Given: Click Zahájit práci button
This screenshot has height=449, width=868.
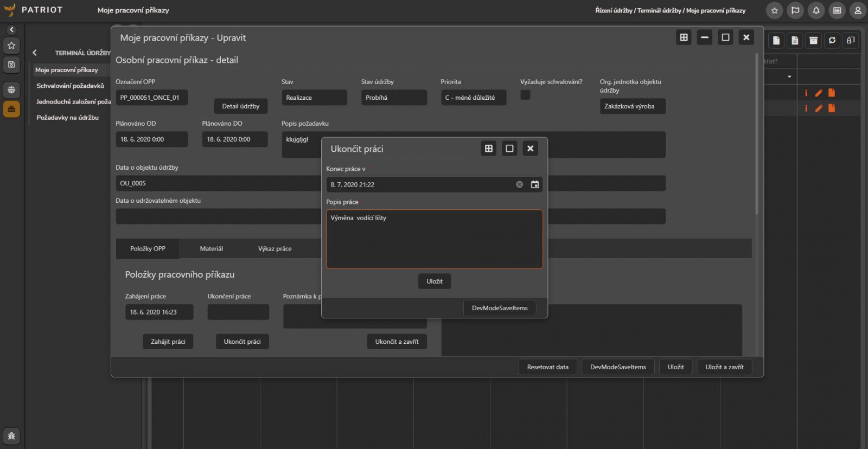Looking at the screenshot, I should tap(168, 342).
